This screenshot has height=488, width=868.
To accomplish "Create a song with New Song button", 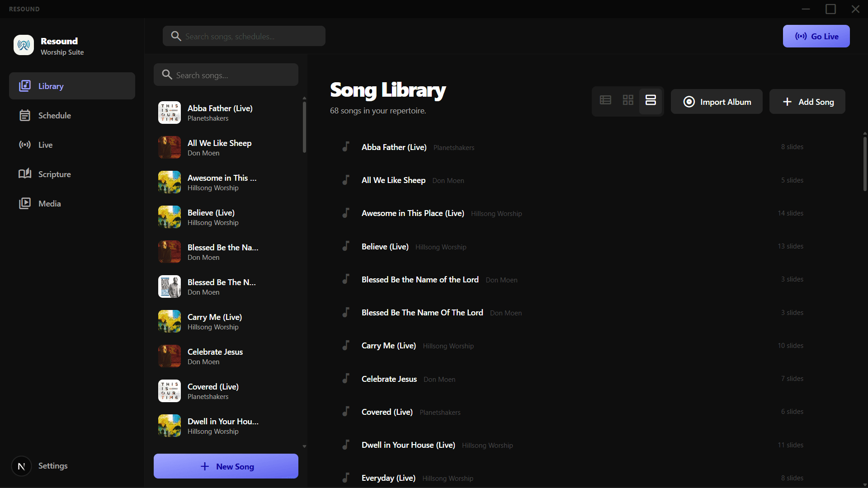I will [x=226, y=466].
